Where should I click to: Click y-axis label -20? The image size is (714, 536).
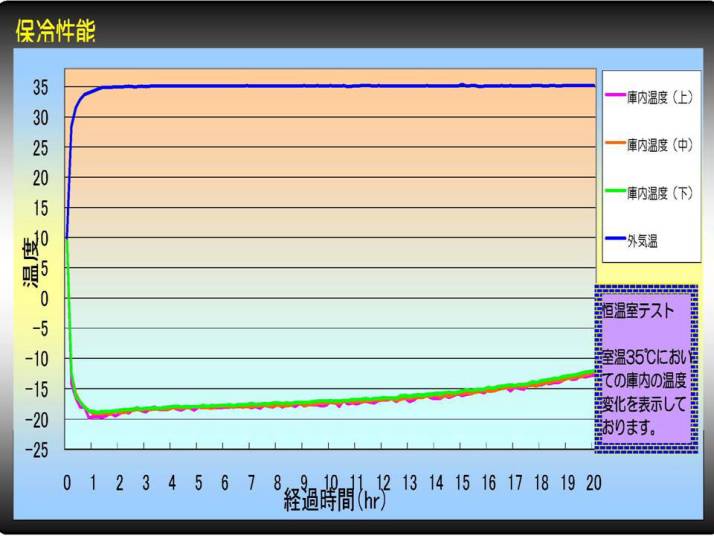(x=36, y=420)
